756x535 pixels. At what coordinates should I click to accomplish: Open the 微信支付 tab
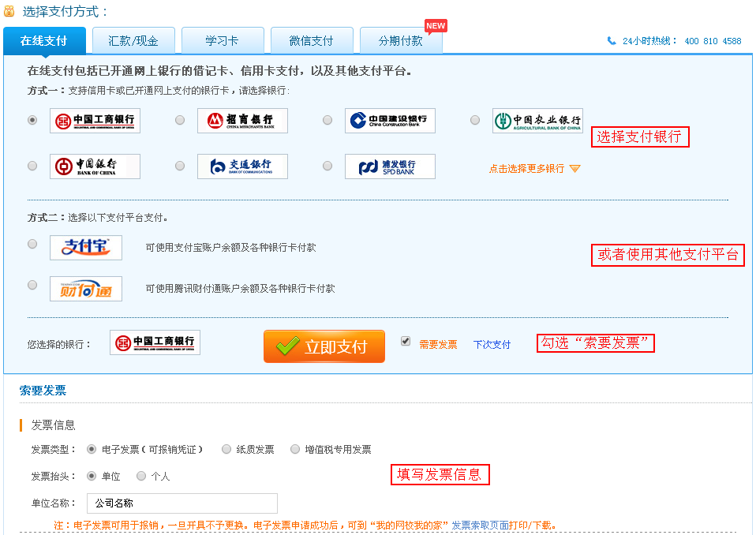click(x=311, y=41)
